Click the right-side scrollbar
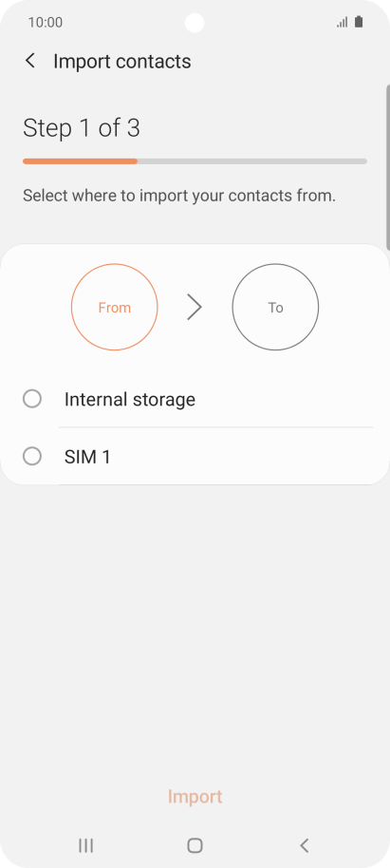The image size is (390, 868). point(388,167)
